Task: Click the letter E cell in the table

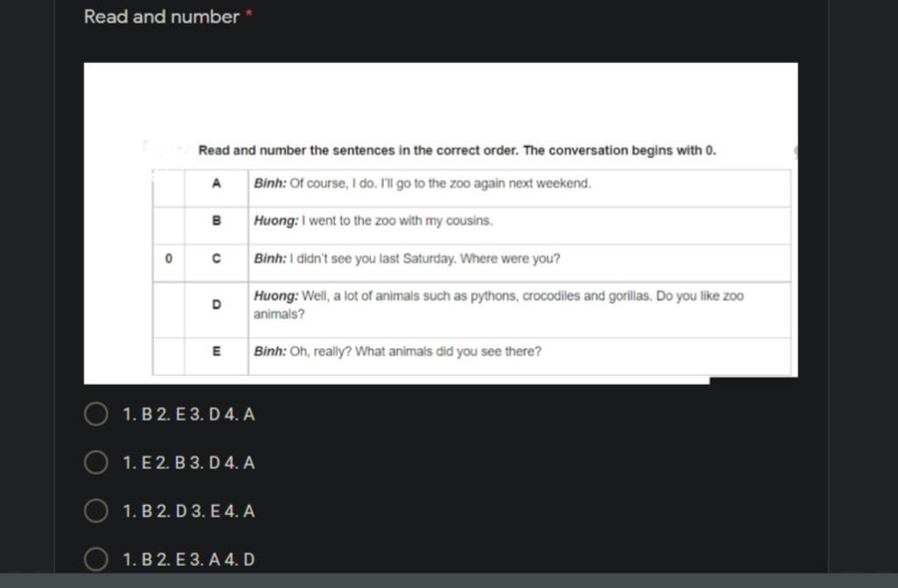Action: click(216, 351)
